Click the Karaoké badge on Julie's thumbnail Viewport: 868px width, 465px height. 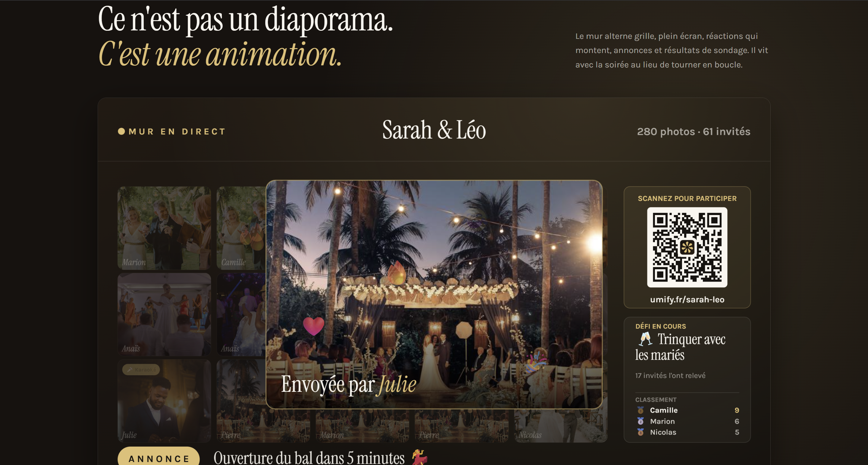coord(141,370)
